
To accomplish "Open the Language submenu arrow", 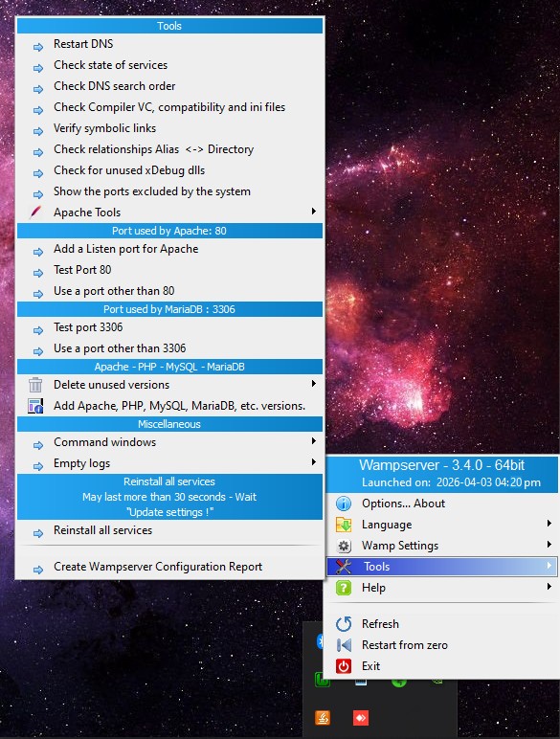I will pos(549,524).
